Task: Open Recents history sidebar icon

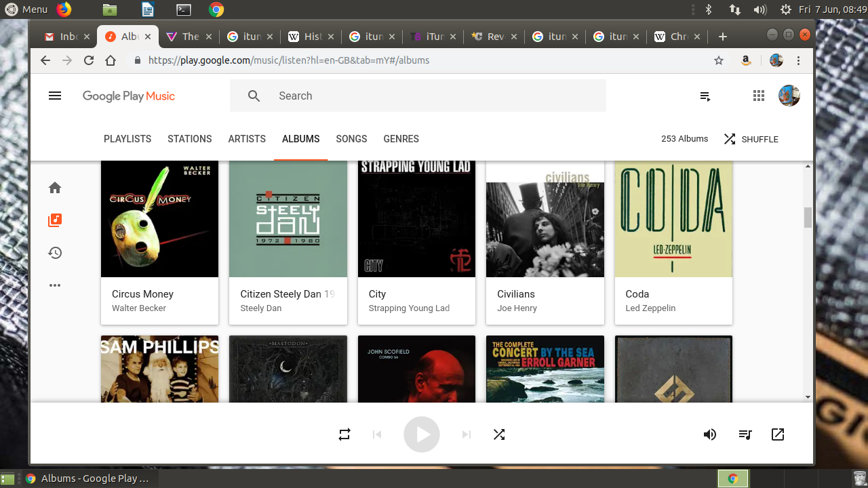Action: [55, 253]
